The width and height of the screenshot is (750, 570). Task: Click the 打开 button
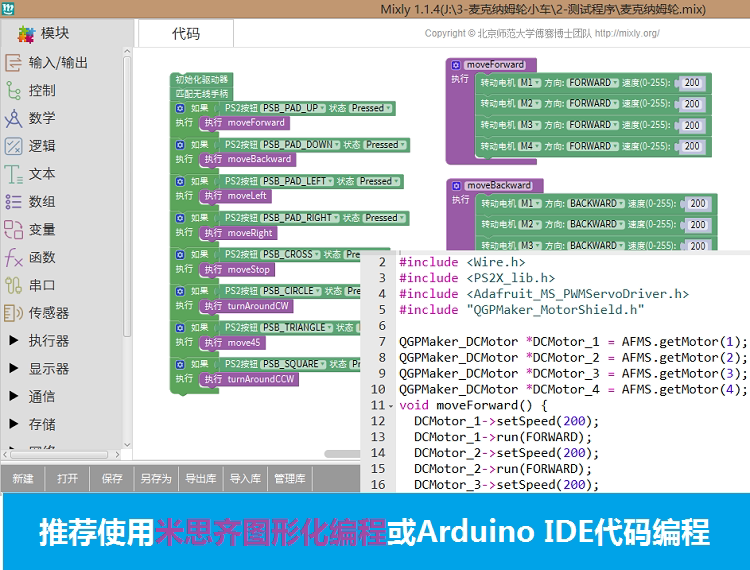67,479
